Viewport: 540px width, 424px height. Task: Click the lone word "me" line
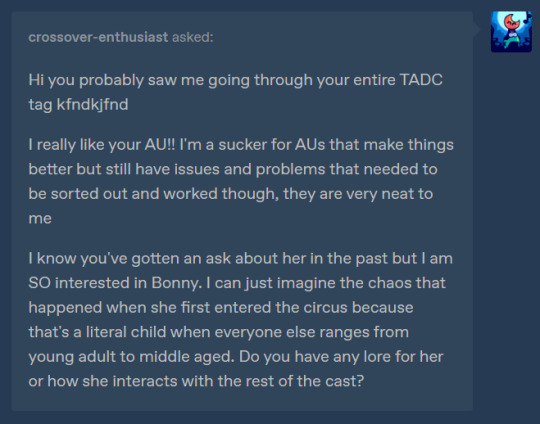pos(40,219)
